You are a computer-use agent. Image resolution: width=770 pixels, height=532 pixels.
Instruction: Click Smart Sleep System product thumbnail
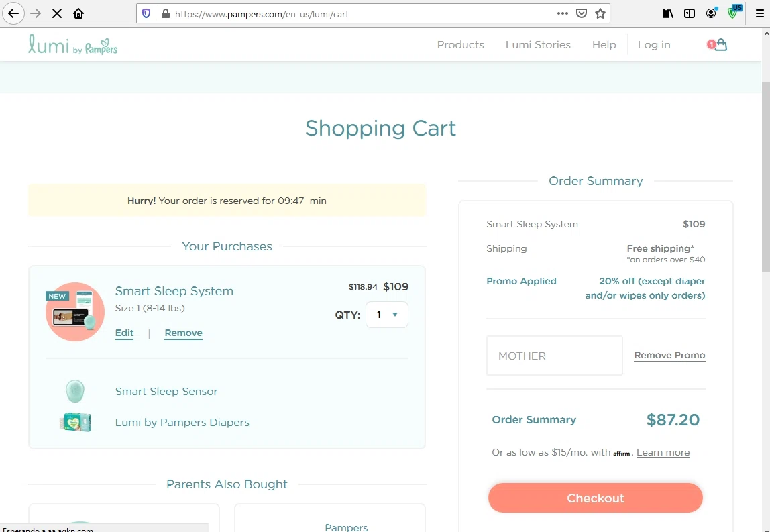click(75, 311)
